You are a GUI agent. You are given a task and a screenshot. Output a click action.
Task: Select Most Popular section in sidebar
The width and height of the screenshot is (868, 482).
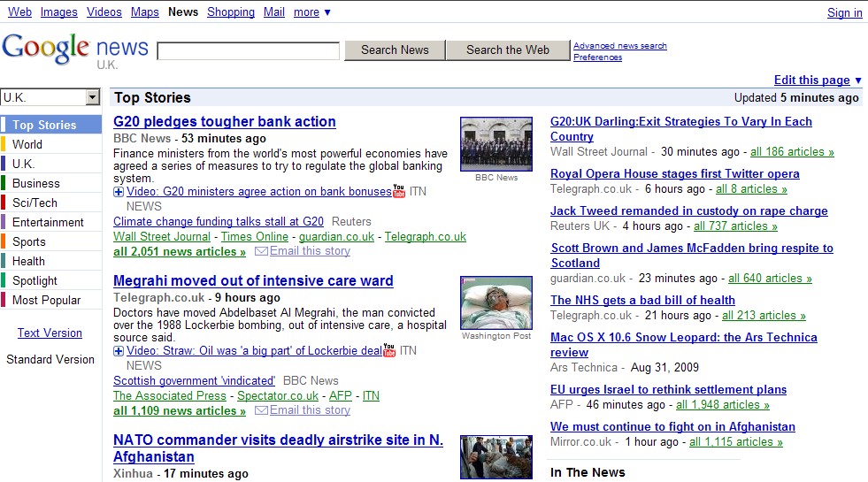pos(51,300)
